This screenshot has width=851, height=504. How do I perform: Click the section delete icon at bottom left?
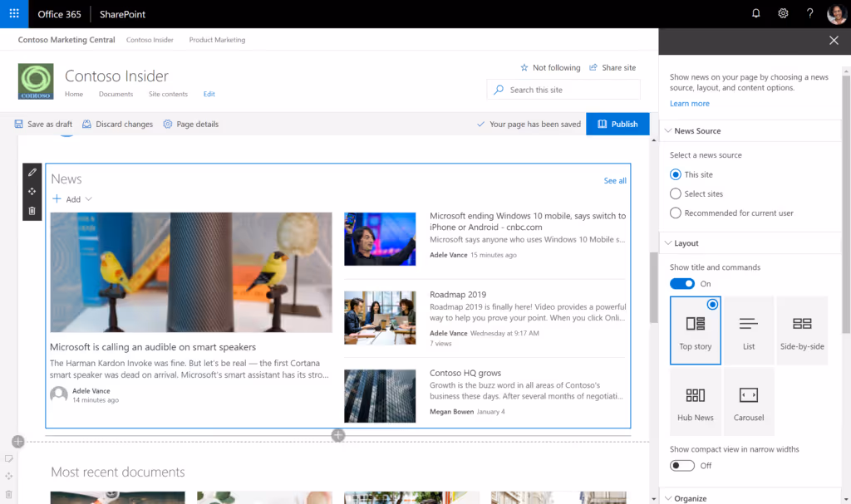pos(8,494)
